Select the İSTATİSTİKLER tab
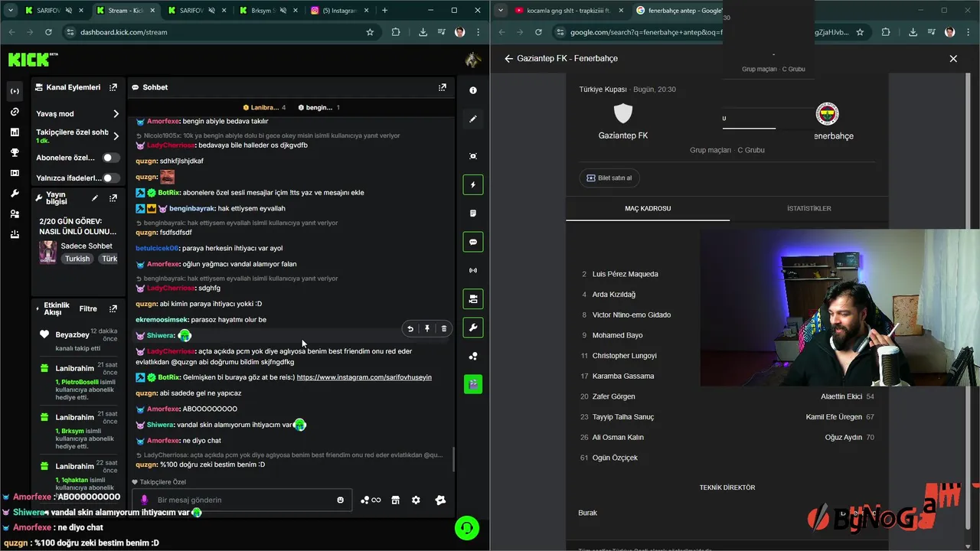 tap(808, 208)
